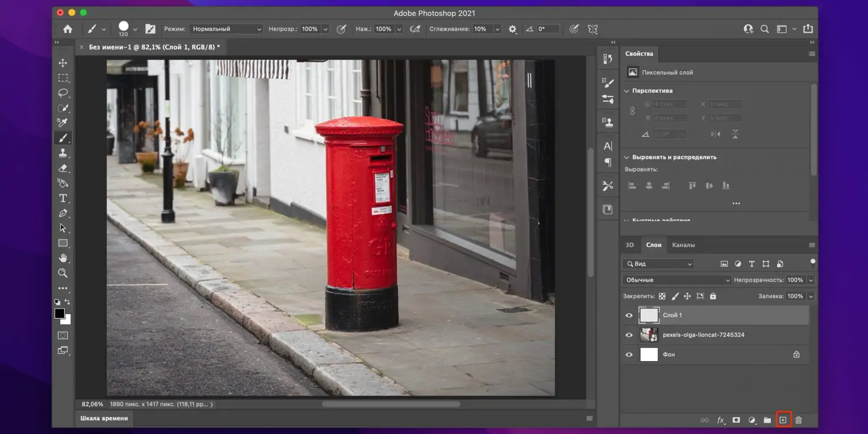Image resolution: width=868 pixels, height=434 pixels.
Task: Select the Свойства panel tab
Action: click(639, 54)
